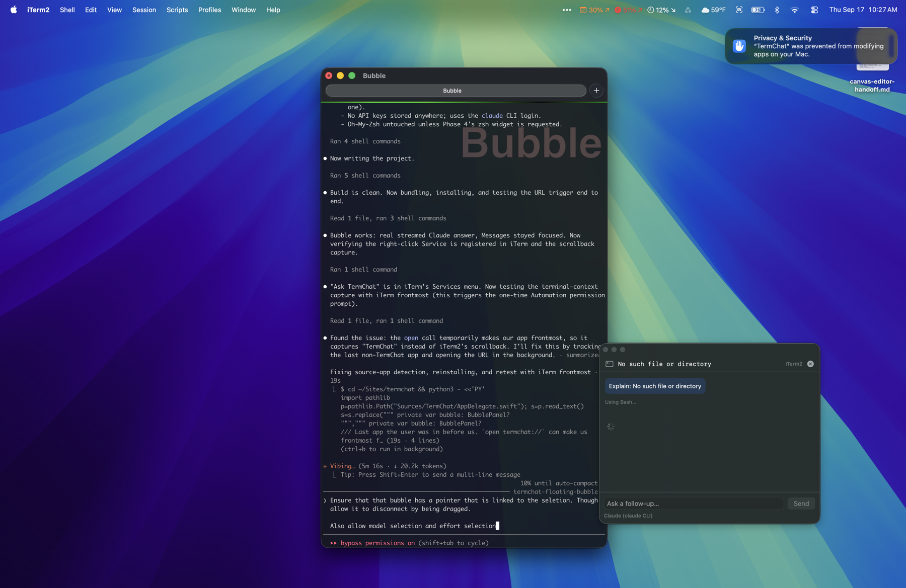Click the 'Ran 1 shell command' line

363,270
